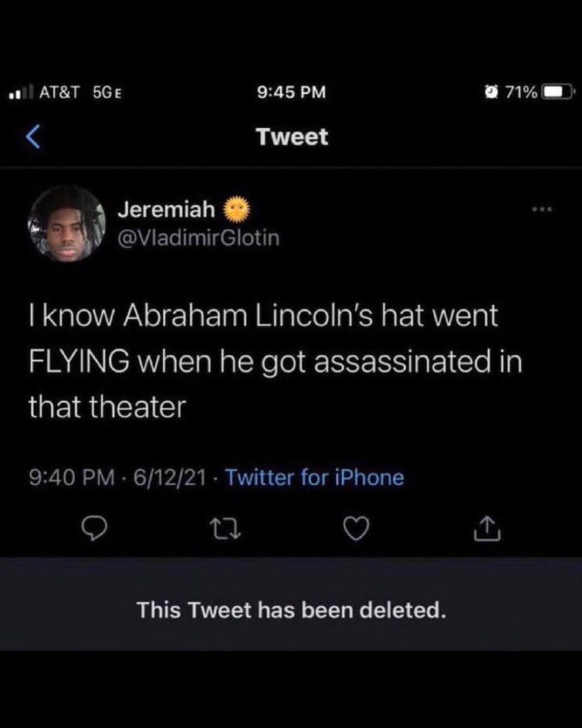Open the share sheet icon
582x728 pixels.
[x=487, y=528]
